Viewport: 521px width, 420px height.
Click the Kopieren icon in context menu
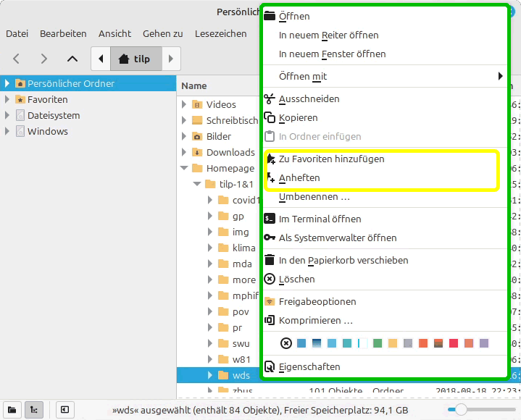click(x=270, y=118)
